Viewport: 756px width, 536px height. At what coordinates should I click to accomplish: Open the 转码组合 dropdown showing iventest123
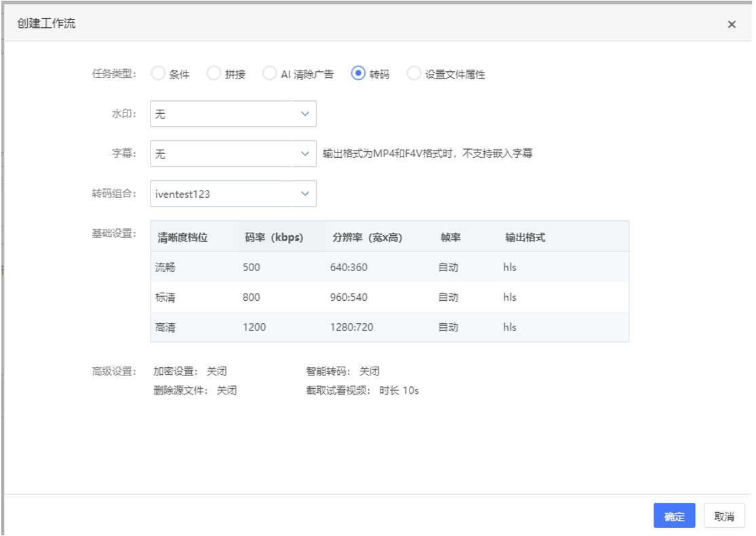233,194
